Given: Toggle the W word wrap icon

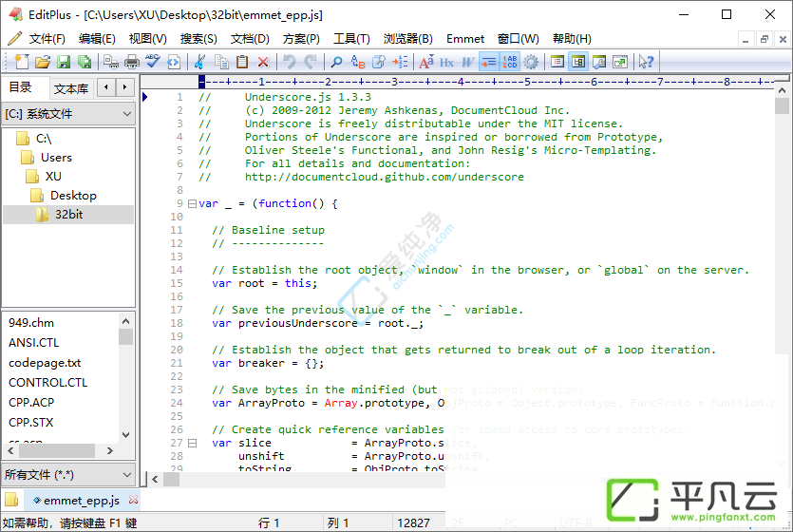Looking at the screenshot, I should 467,62.
